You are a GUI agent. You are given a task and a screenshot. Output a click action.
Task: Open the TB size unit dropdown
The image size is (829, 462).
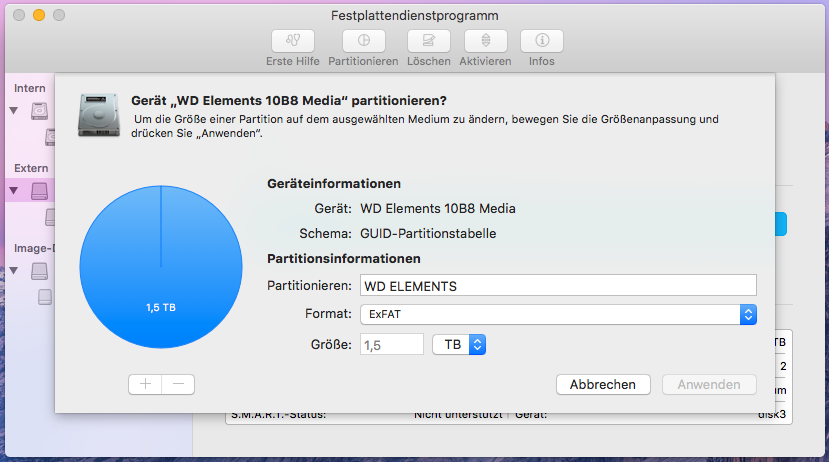click(x=459, y=345)
